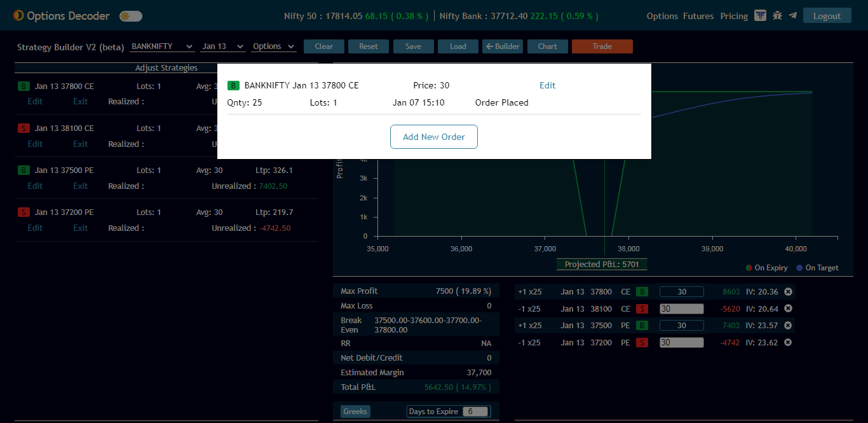The width and height of the screenshot is (868, 423).
Task: Toggle B/S badge on 37800 CE leg
Action: (642, 292)
